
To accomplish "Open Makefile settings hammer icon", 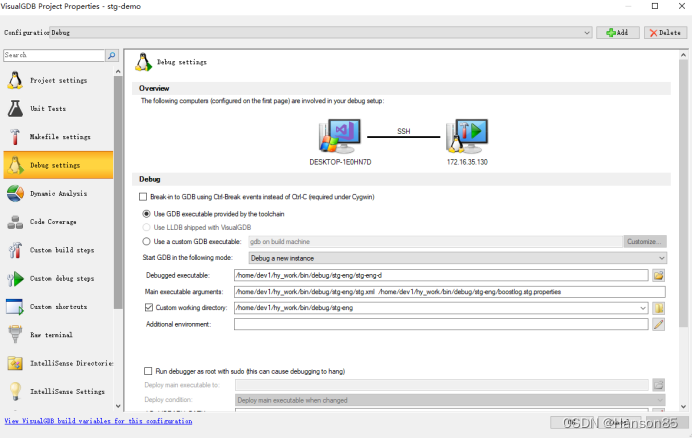I will point(15,137).
